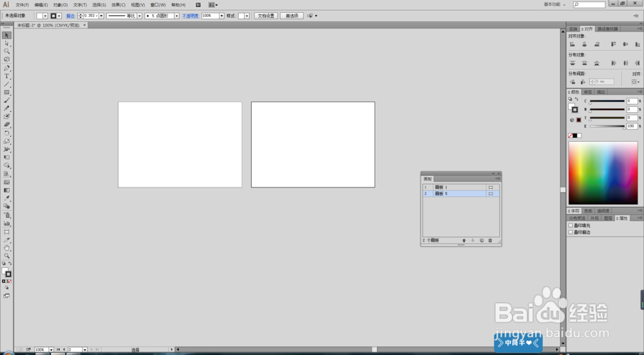Open the 样式 style dropdown
Screen dimensions: 644x355
[247, 16]
